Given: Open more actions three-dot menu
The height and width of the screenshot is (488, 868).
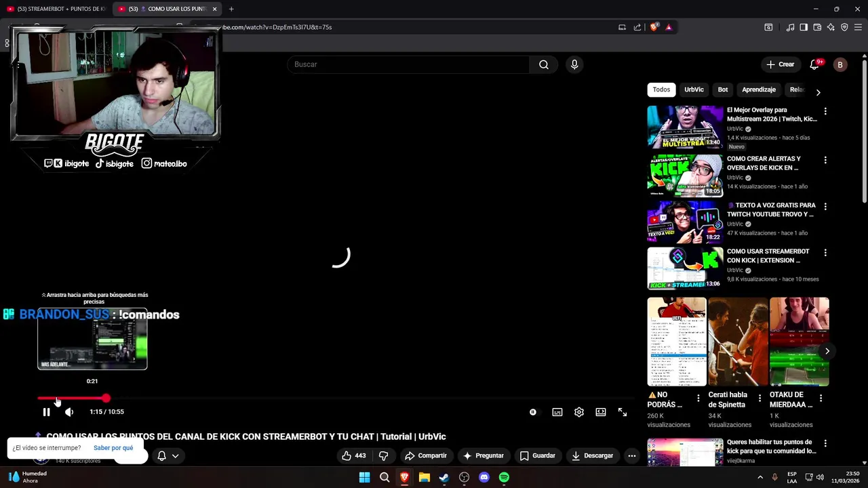Looking at the screenshot, I should click(x=632, y=455).
